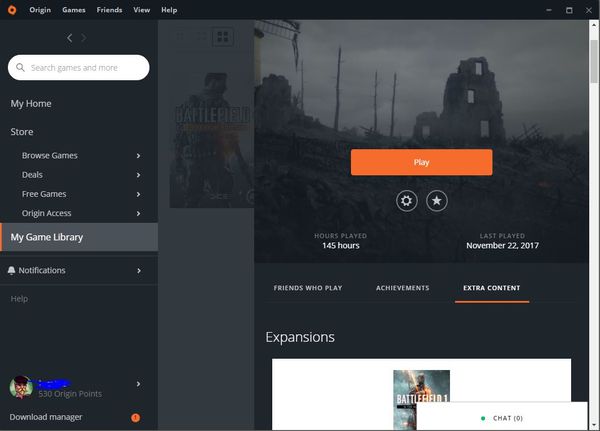Click the vertical scrollbar thumb

(x=594, y=61)
